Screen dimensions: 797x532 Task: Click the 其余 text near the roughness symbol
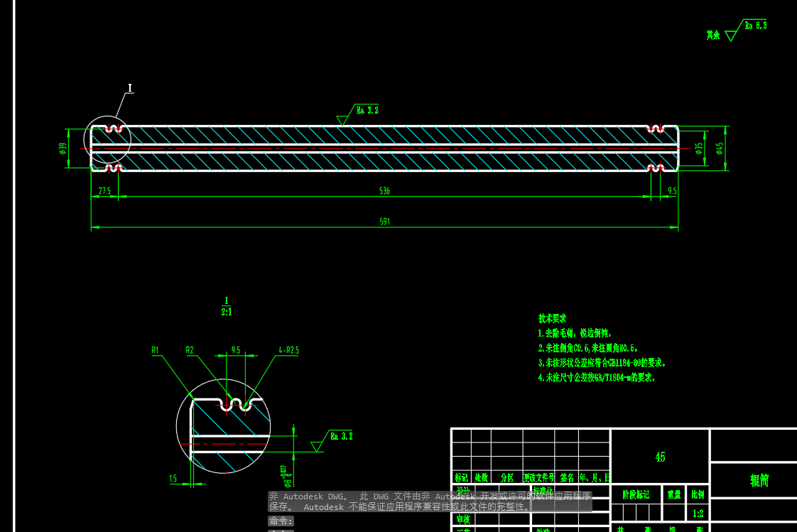[713, 35]
